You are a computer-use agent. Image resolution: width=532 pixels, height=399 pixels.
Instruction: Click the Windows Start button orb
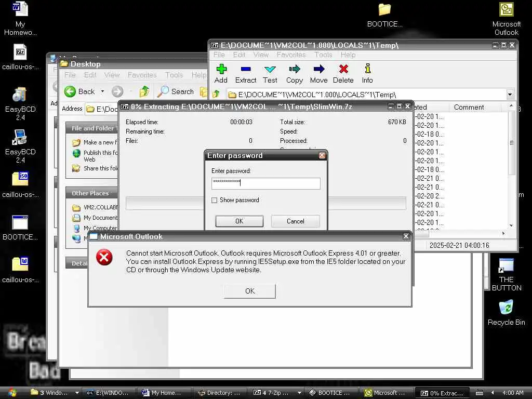click(12, 393)
